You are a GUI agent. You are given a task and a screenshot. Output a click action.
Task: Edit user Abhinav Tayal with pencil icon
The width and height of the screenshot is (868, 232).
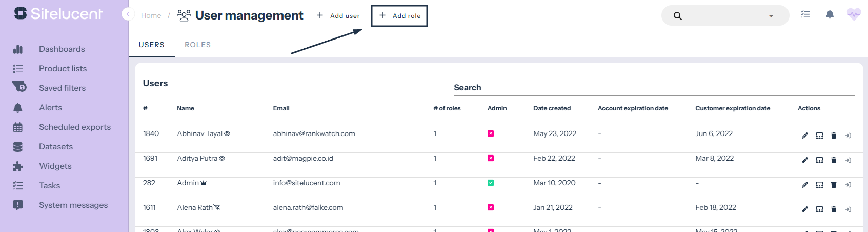[805, 136]
